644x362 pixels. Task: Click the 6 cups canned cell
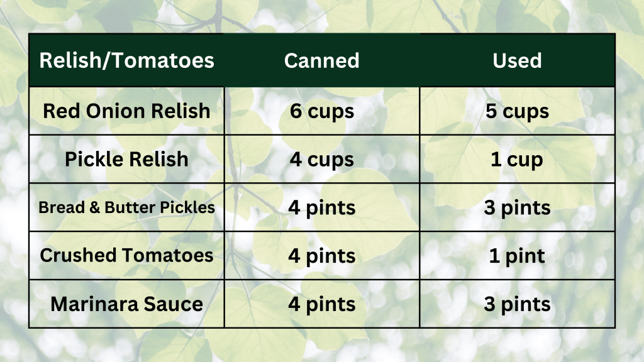coord(321,111)
